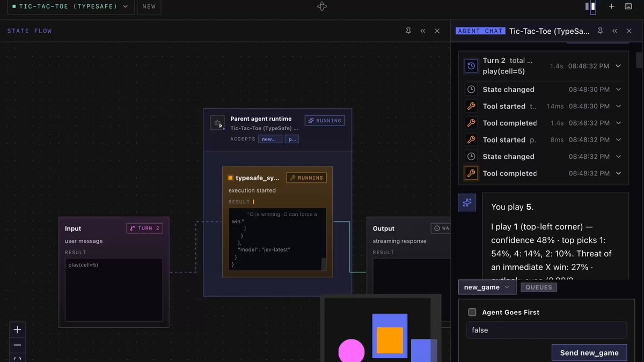This screenshot has width=644, height=362.
Task: Zoom out the state flow canvas
Action: [x=18, y=345]
